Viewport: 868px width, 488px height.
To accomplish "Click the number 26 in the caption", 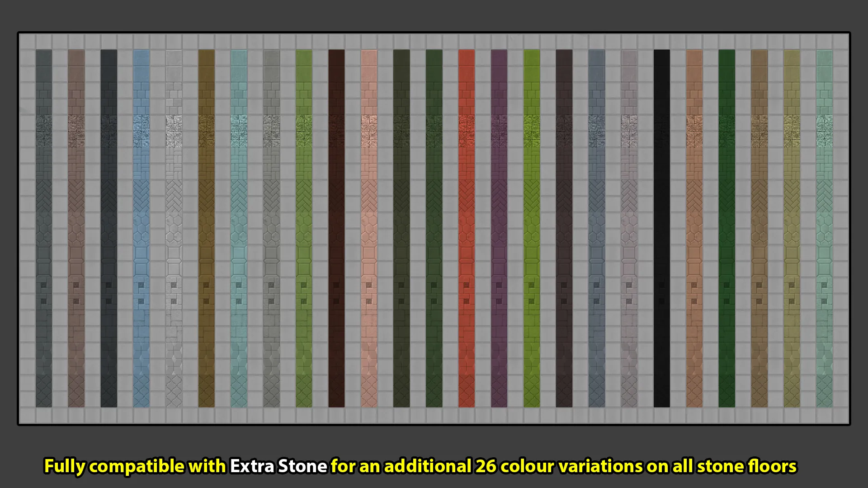I will 486,466.
